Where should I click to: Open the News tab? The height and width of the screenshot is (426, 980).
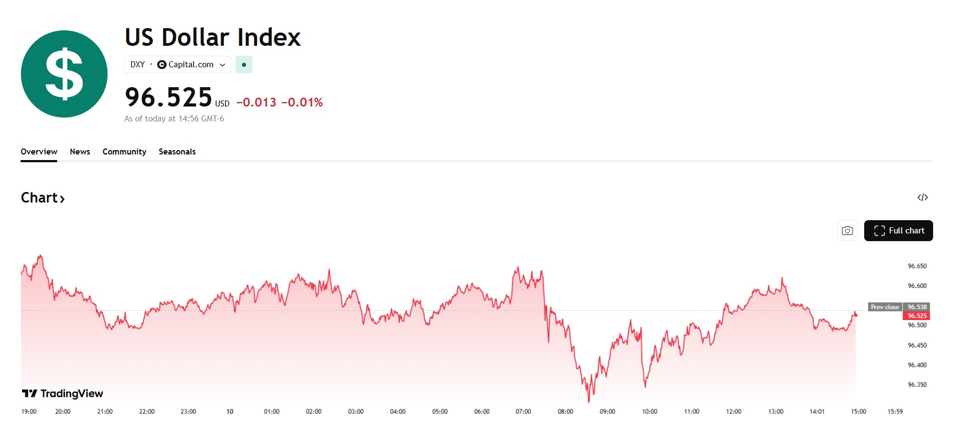coord(80,152)
